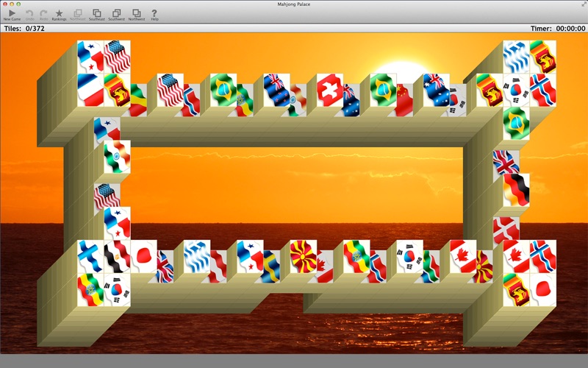Click the Timer: 00:00:00 readout

[x=558, y=29]
